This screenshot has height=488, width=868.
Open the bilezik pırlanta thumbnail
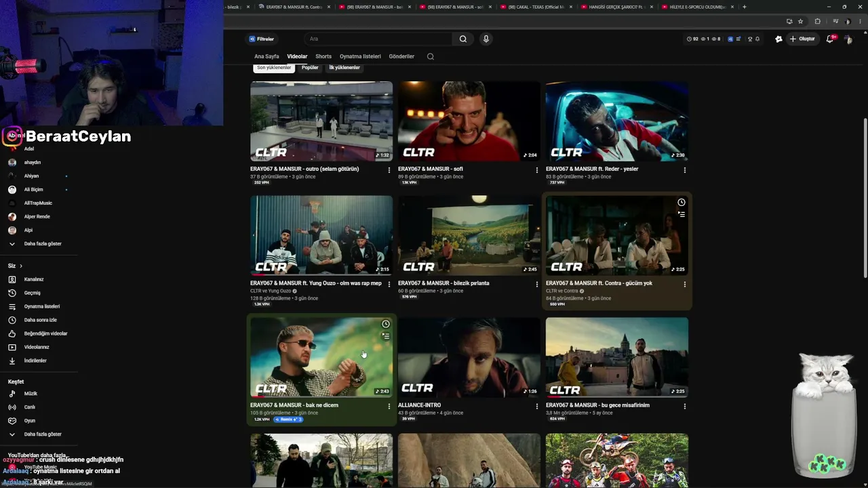[469, 235]
